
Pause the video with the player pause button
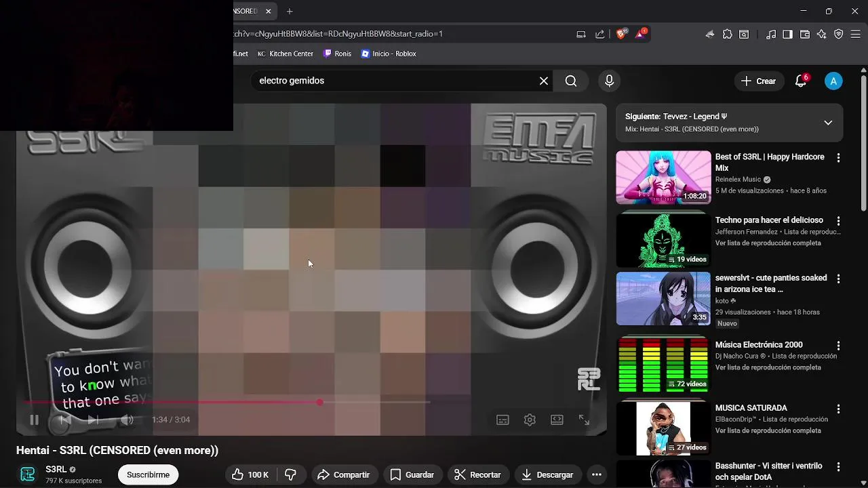point(34,420)
